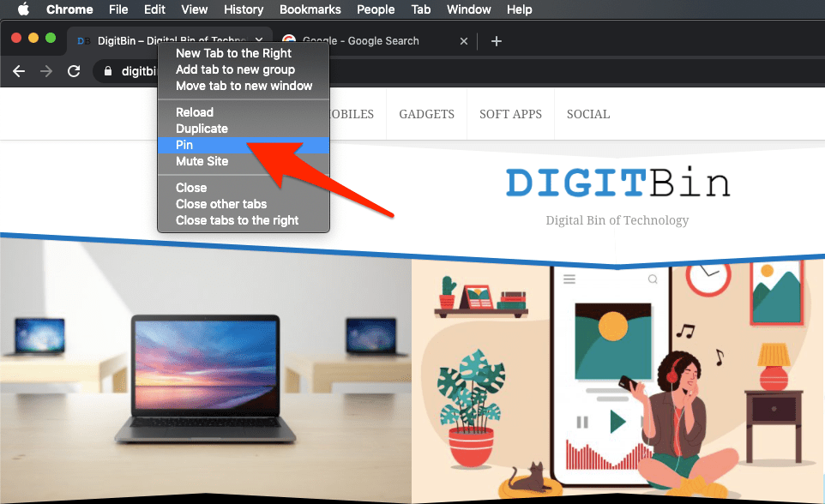
Task: Open the Window menu
Action: point(469,9)
